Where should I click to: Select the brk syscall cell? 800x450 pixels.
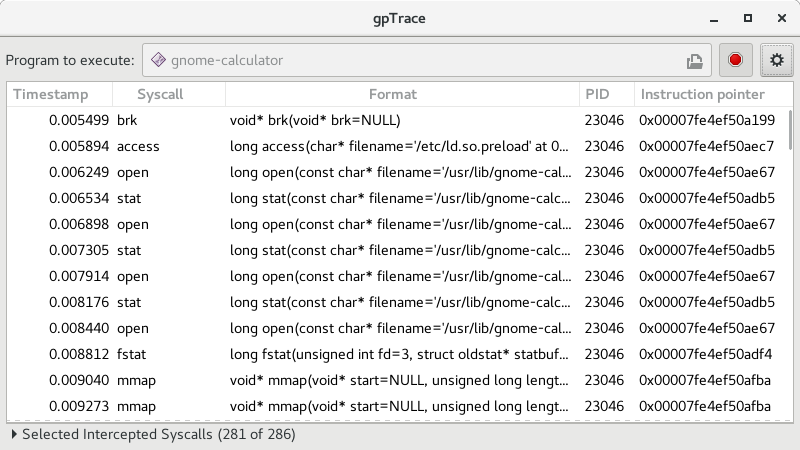[127, 120]
